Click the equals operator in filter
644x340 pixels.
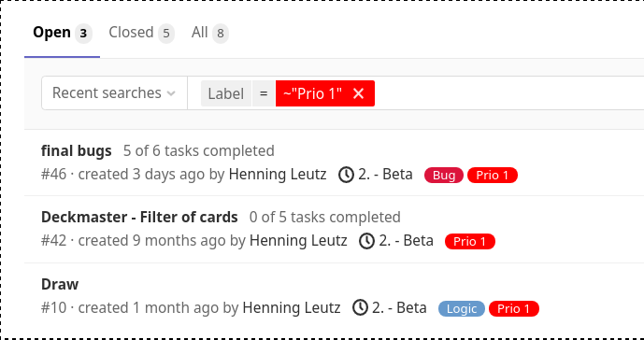(x=264, y=93)
